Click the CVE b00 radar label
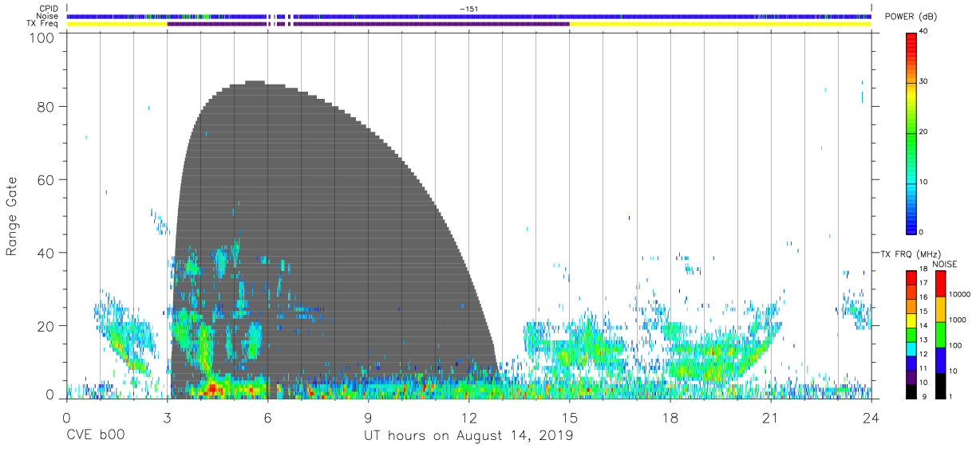The image size is (980, 452). [95, 436]
